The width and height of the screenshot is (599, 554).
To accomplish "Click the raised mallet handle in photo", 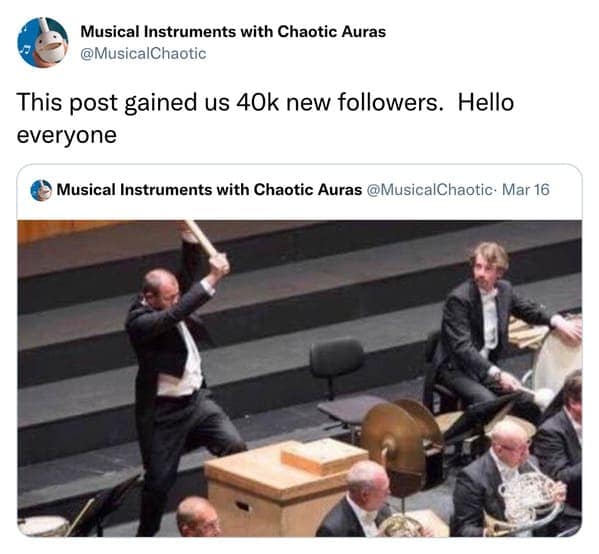I will tap(202, 238).
